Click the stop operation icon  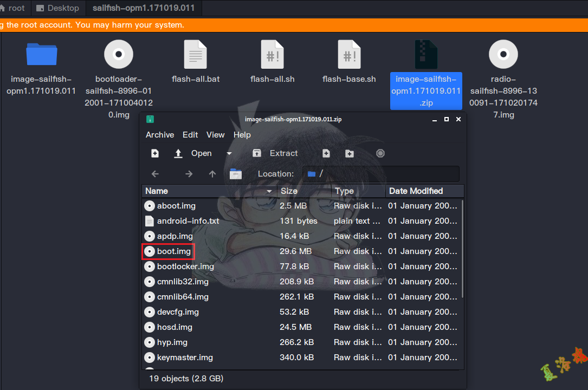click(x=380, y=153)
